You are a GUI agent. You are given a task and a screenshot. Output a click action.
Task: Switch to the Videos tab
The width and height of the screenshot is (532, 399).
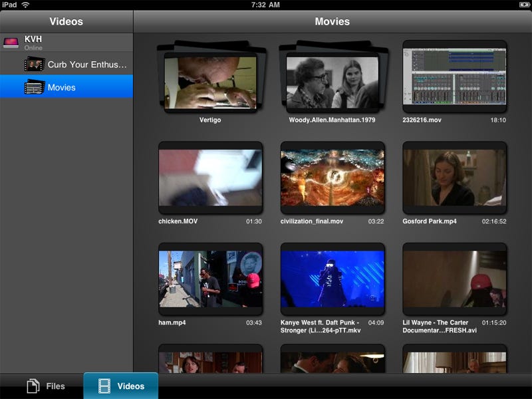coord(121,386)
